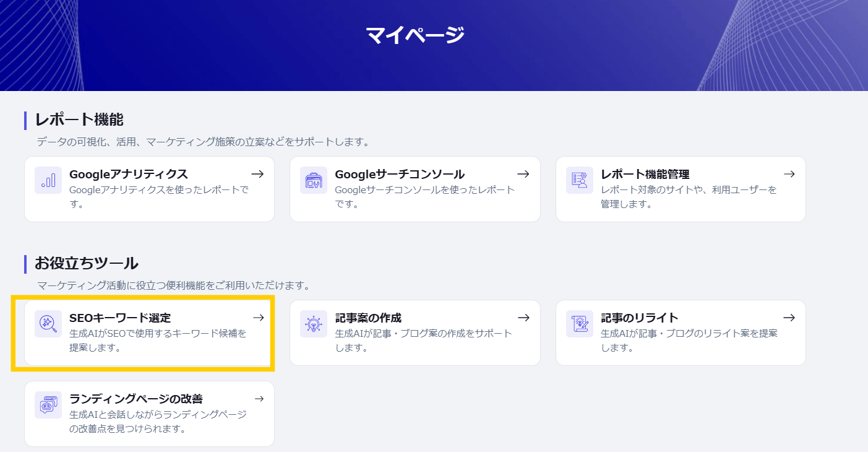
Task: Click the arrow on ランディングページの改善 card
Action: point(258,399)
